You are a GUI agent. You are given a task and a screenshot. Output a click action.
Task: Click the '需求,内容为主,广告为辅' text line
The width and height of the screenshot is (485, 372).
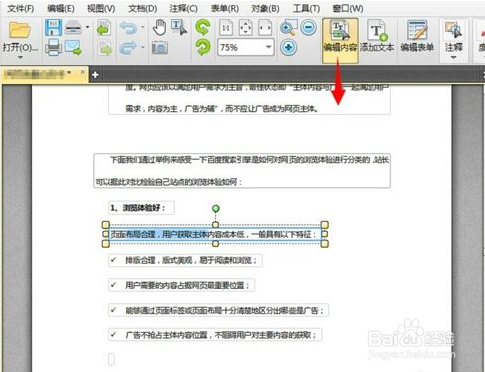point(222,109)
